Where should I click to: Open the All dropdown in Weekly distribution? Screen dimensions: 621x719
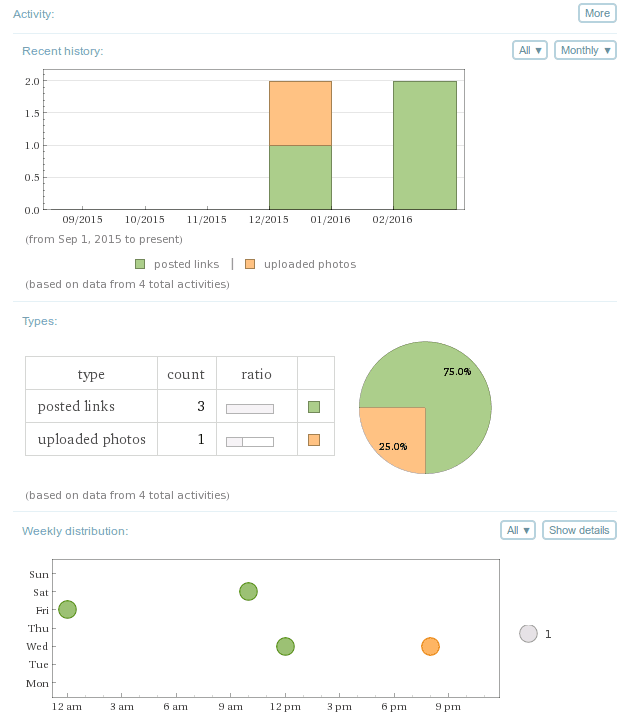519,530
